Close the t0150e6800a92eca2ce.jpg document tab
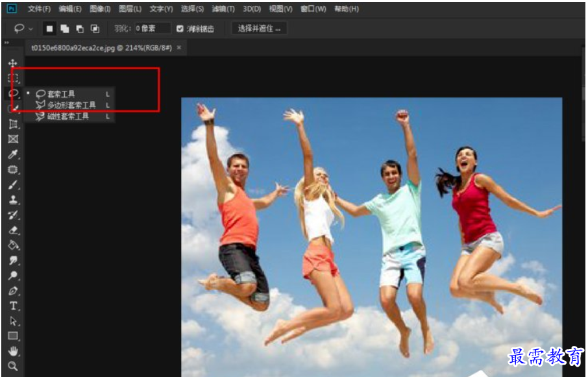Viewport: 588px width, 377px height. (179, 47)
